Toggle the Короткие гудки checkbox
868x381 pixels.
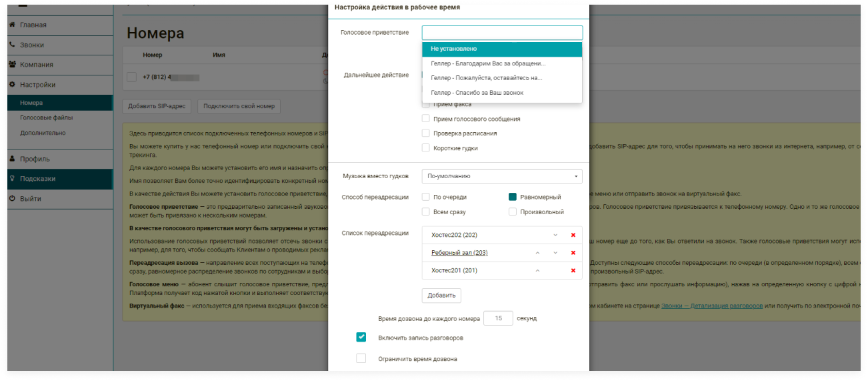[x=425, y=148]
